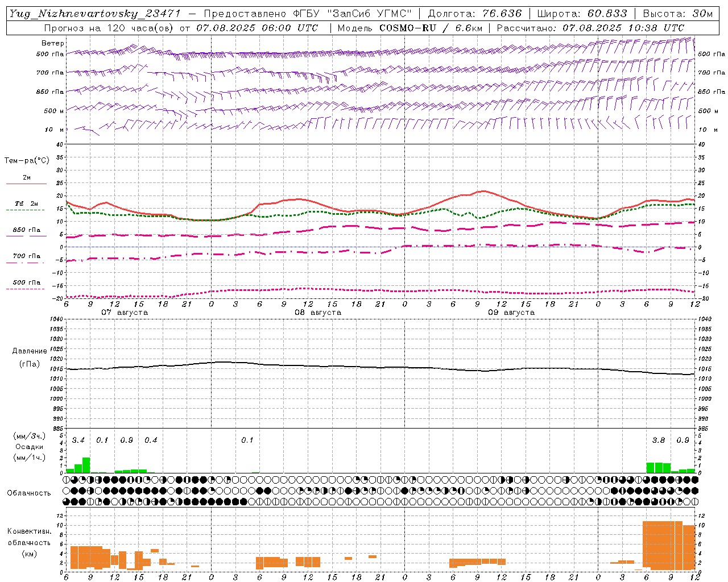This screenshot has width=728, height=582.
Task: Click the 08 августа date label
Action: pyautogui.click(x=318, y=312)
